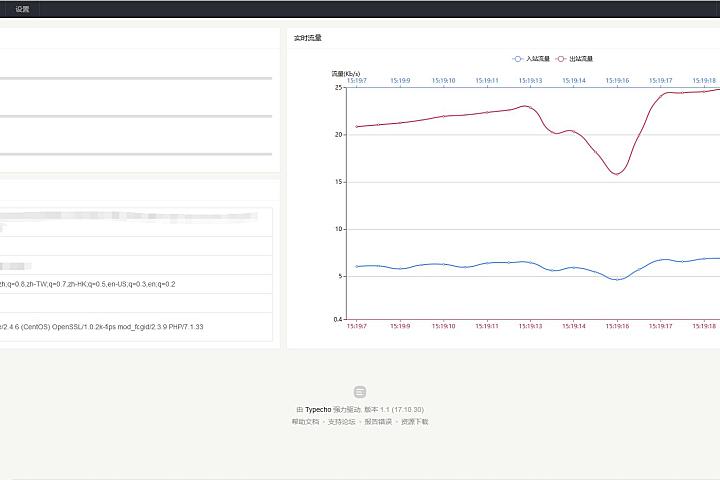720x480 pixels.
Task: Click the 实时流量 chart panel title
Action: click(308, 38)
